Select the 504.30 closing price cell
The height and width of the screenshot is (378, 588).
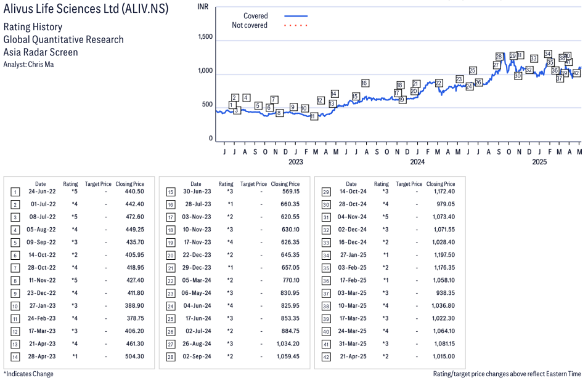(x=134, y=356)
